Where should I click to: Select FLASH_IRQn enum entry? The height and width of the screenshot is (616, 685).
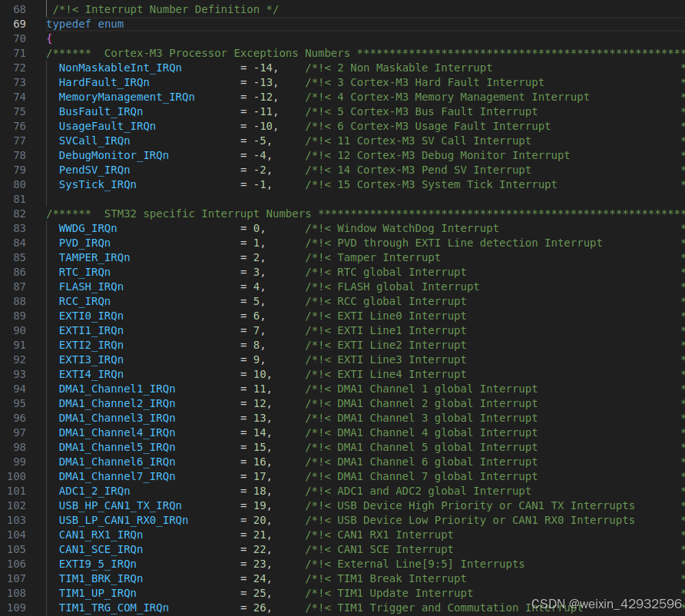(x=91, y=286)
